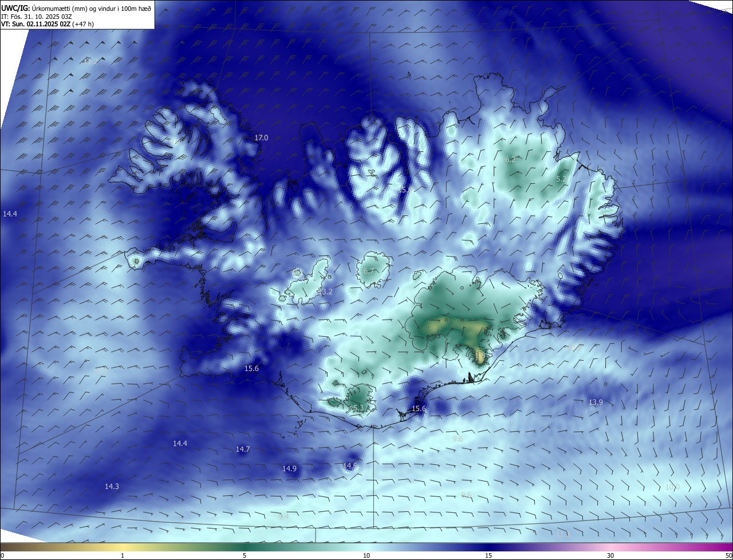Click the 14.7 value label over the sea

(243, 449)
